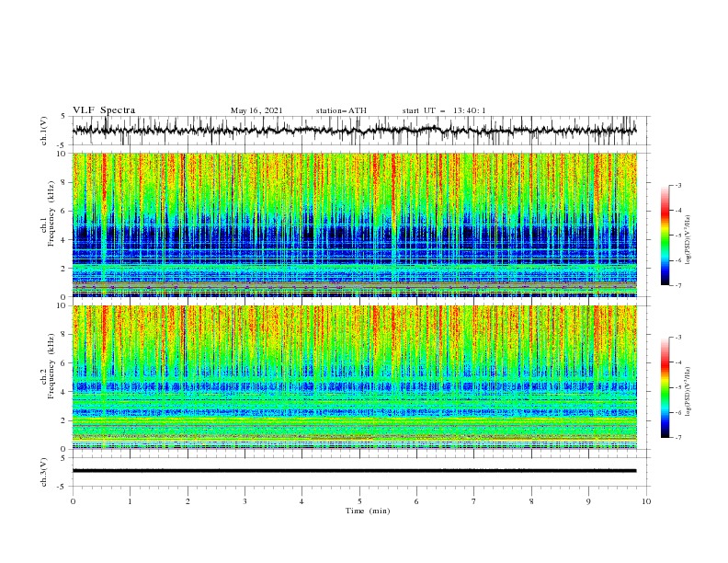Click the "6" kHz tick on ch.2 frequency axis

[x=63, y=363]
